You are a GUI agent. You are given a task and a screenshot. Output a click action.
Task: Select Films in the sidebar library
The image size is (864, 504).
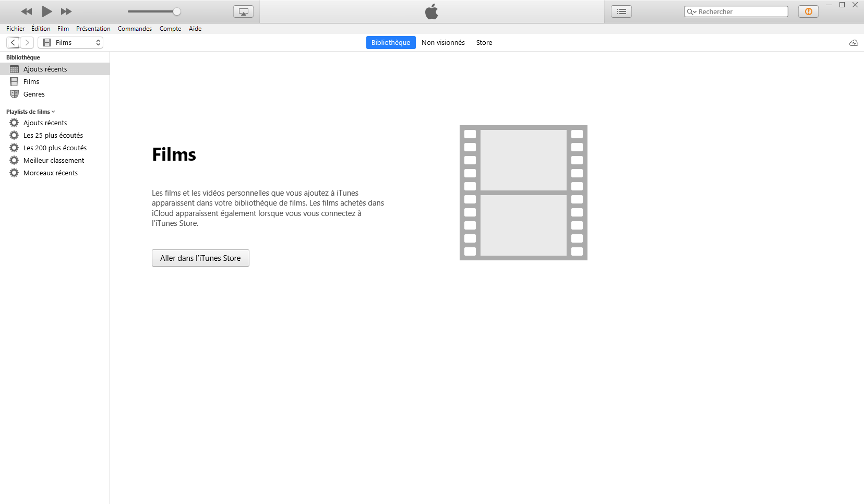point(55,81)
